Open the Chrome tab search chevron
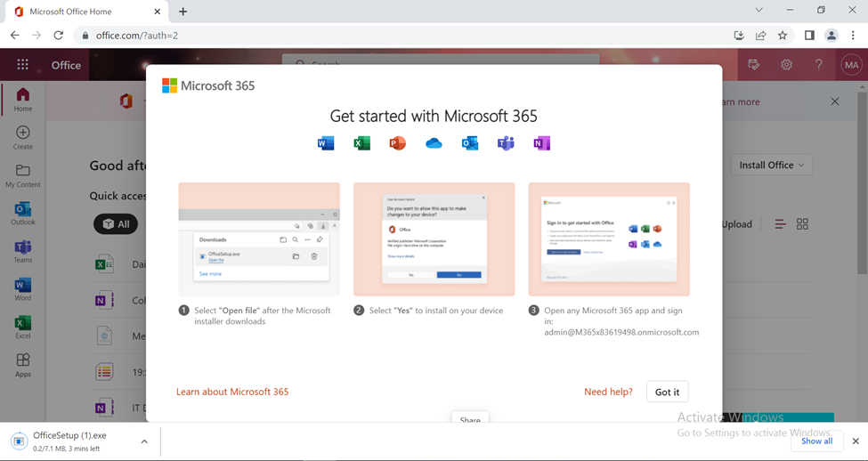 tap(759, 10)
